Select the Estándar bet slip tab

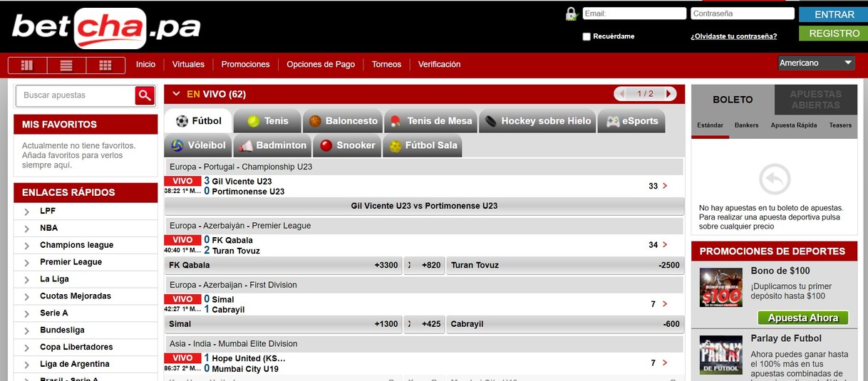(x=709, y=125)
